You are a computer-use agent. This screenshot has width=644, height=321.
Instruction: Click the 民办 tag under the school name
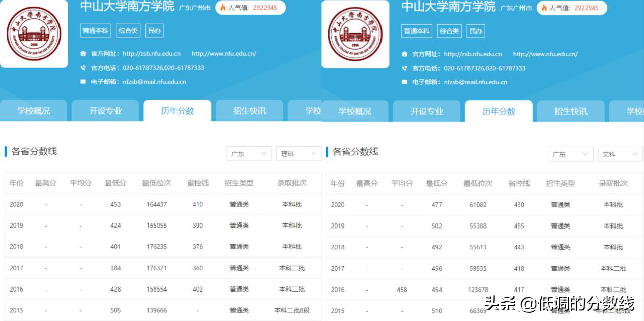[x=155, y=31]
